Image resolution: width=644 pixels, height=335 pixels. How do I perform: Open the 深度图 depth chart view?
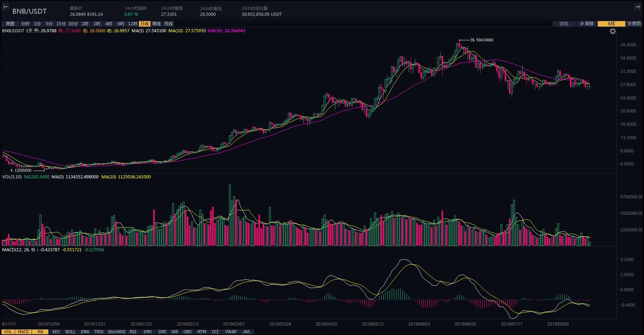coord(634,24)
